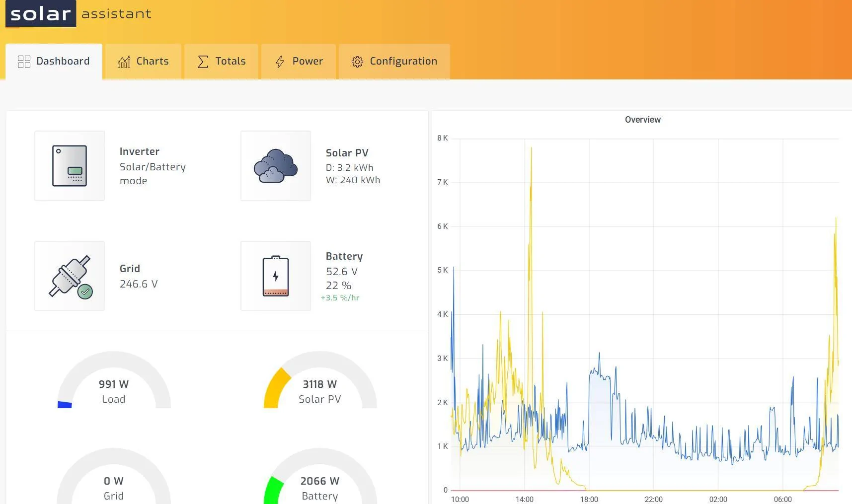This screenshot has width=852, height=504.
Task: Select the Inverter device icon
Action: pos(70,166)
